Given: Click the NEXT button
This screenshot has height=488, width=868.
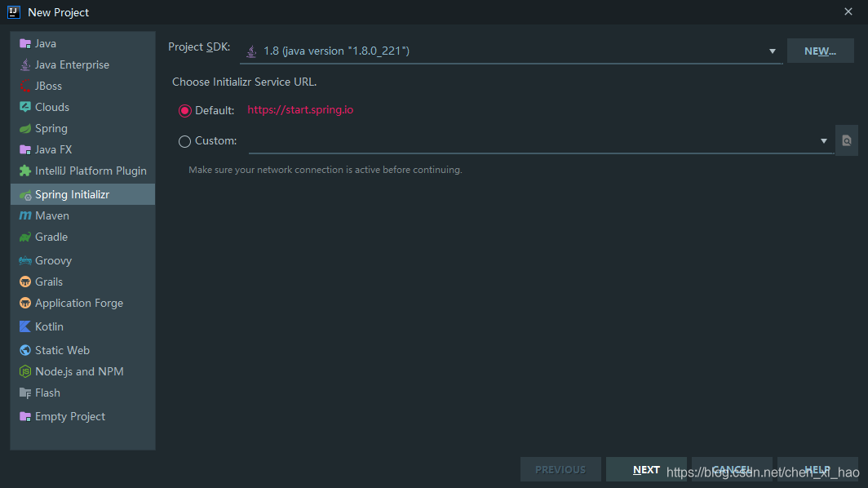Looking at the screenshot, I should pos(646,470).
